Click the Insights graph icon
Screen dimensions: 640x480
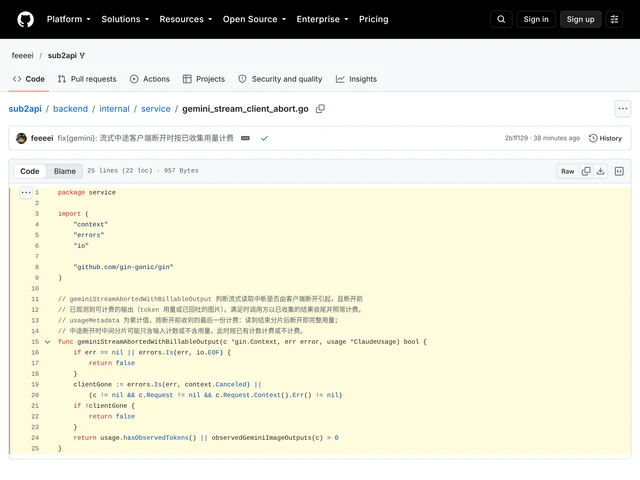pos(340,79)
